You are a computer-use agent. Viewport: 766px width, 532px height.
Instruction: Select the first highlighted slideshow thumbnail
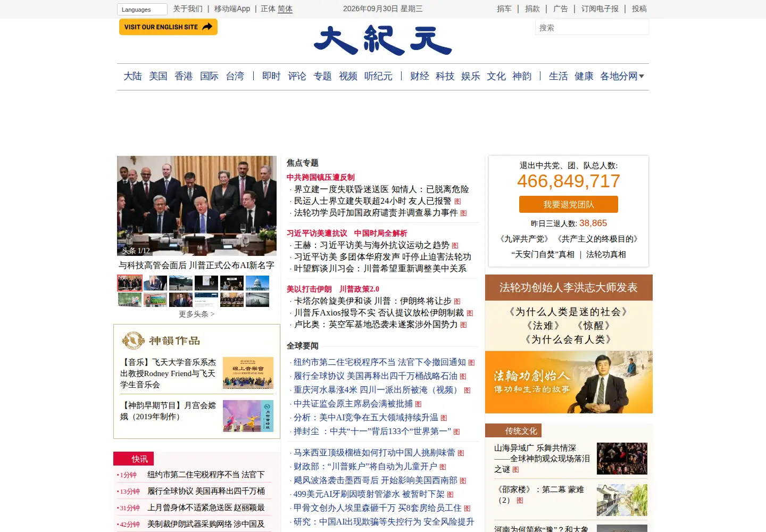click(x=130, y=283)
